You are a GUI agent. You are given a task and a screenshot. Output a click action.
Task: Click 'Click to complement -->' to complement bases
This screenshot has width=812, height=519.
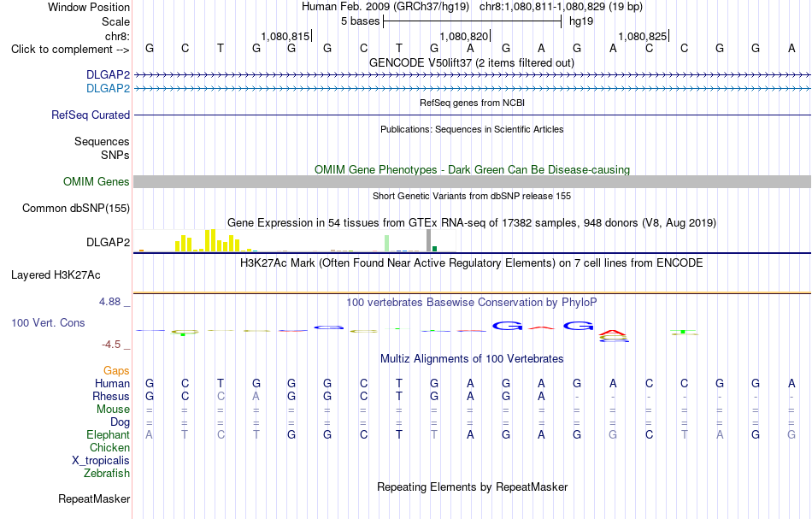coord(70,50)
